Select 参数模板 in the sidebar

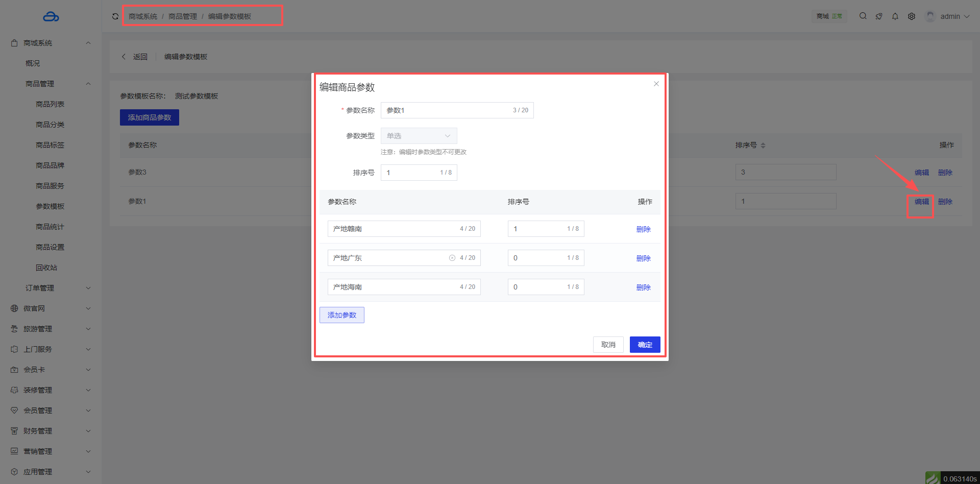click(x=50, y=206)
